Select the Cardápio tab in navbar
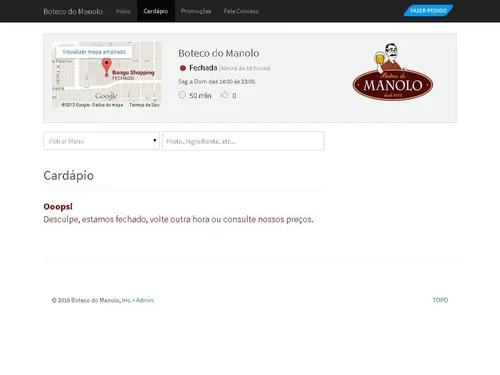The width and height of the screenshot is (500, 375). (x=156, y=11)
